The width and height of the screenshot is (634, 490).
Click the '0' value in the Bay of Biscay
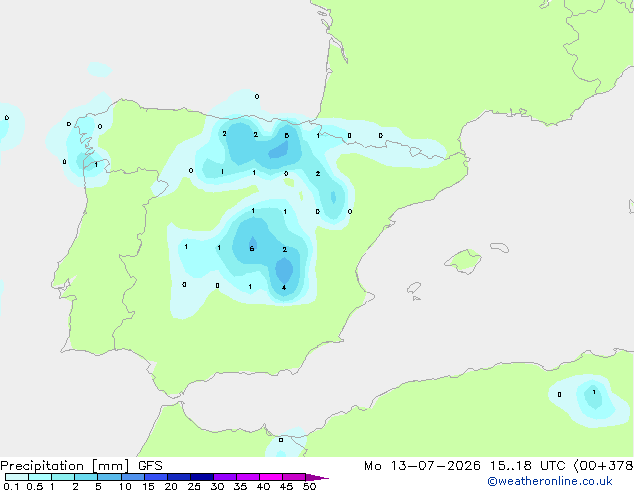[257, 97]
